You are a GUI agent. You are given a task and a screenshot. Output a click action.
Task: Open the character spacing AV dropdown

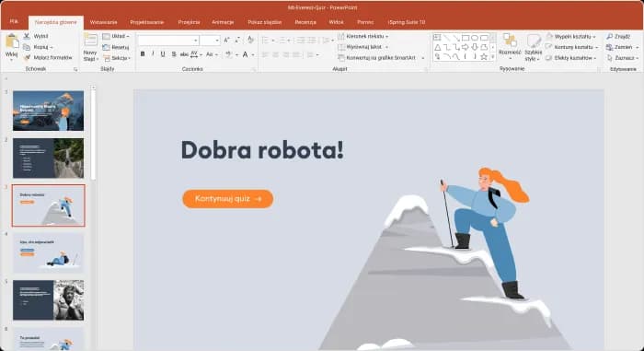click(x=196, y=54)
